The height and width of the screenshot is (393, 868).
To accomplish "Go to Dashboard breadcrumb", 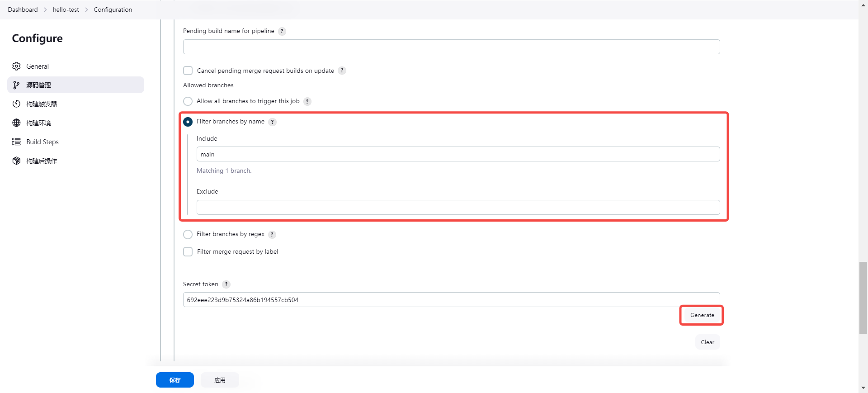I will [23, 9].
